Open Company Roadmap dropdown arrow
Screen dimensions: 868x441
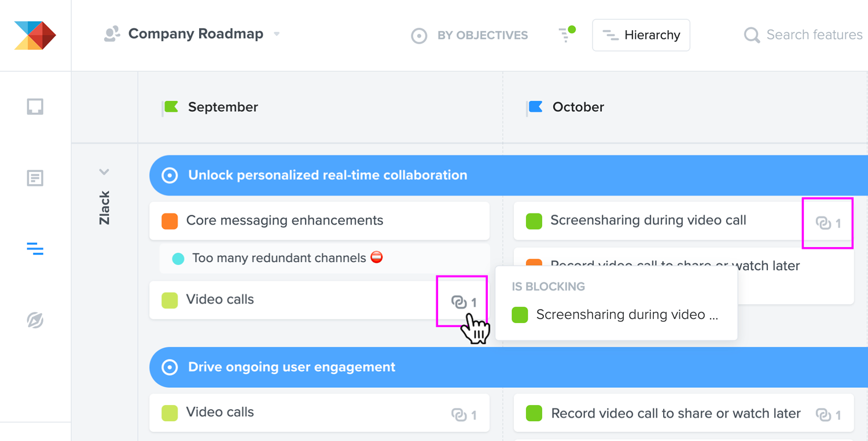point(277,34)
